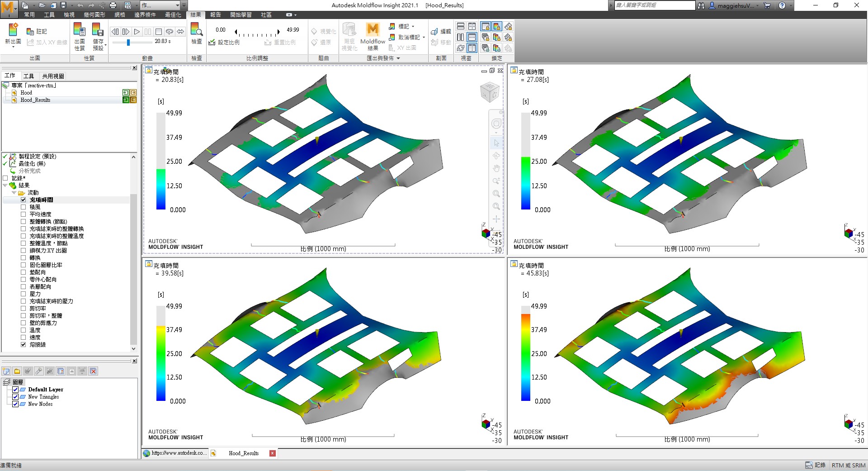The image size is (868, 471).
Task: Enable the 平均速度 result checkbox
Action: click(x=24, y=214)
